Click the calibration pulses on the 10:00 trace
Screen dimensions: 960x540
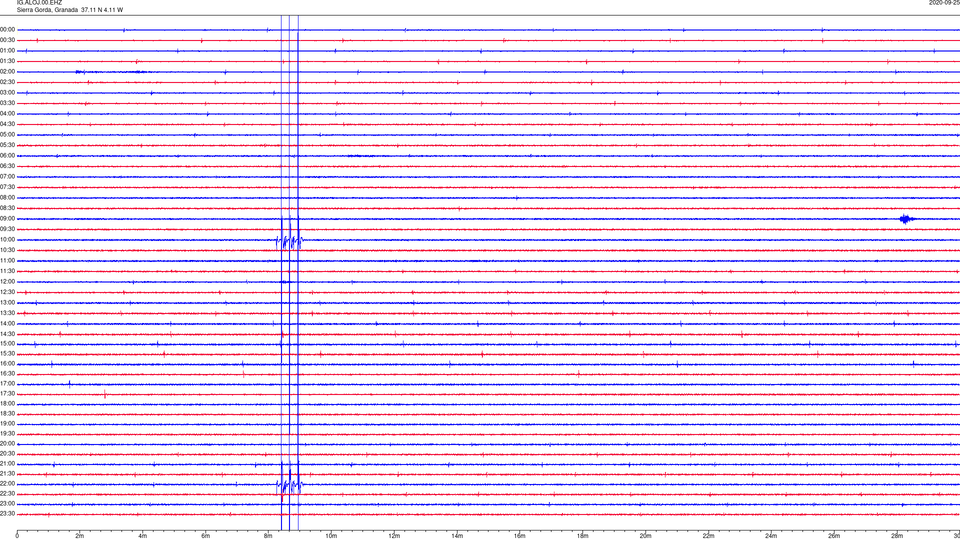[290, 241]
